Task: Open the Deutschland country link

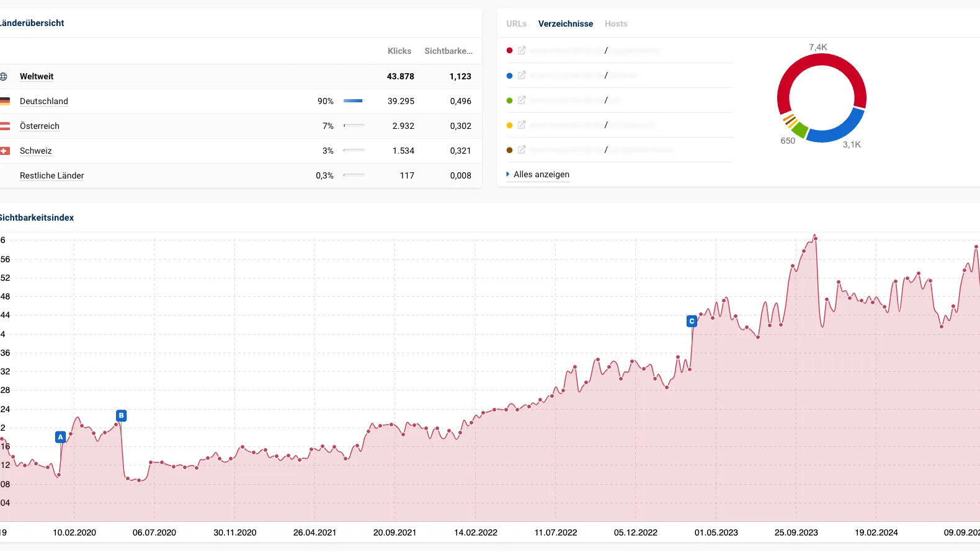Action: 44,101
